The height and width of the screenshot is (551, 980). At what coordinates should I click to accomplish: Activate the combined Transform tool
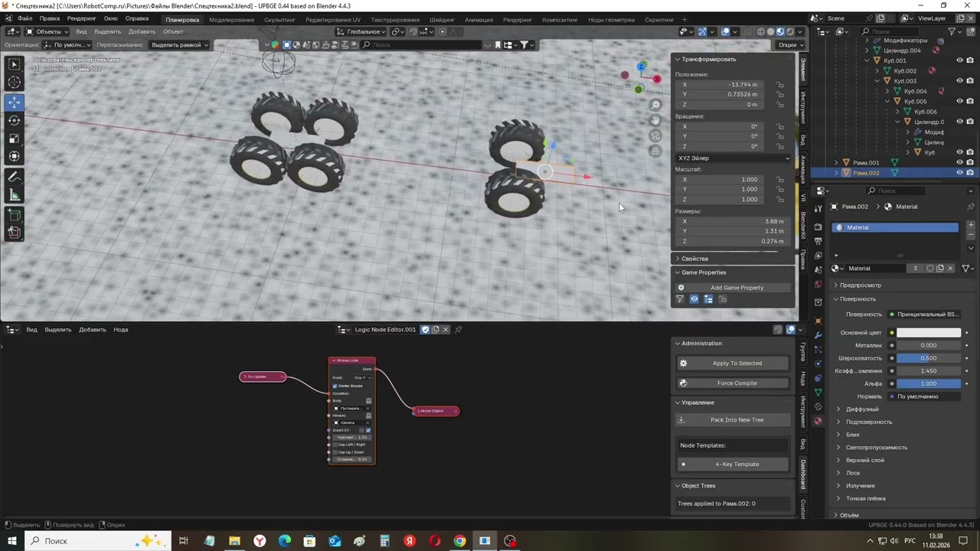[15, 156]
